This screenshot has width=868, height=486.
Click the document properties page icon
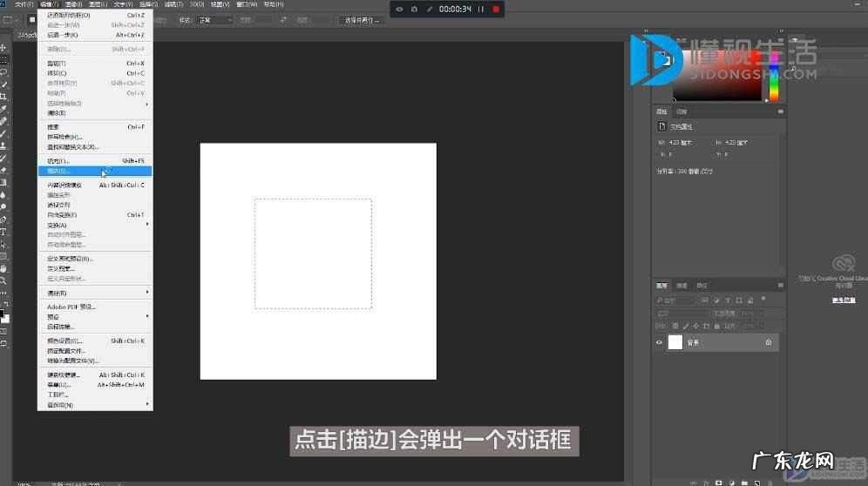click(x=661, y=126)
